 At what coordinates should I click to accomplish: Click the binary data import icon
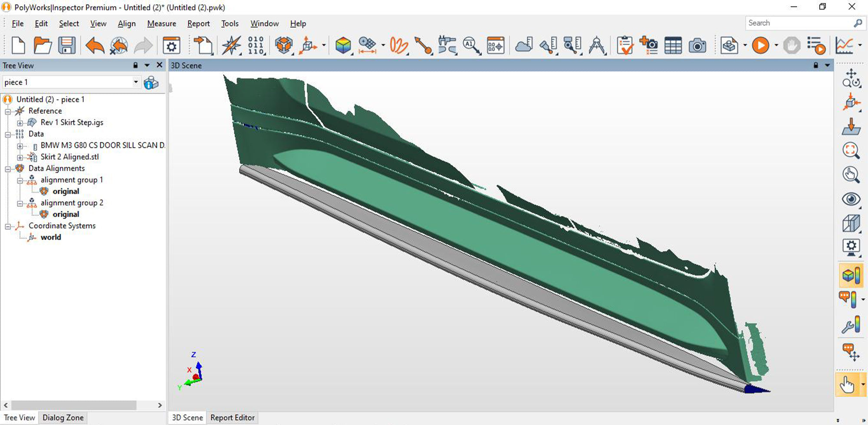point(256,46)
